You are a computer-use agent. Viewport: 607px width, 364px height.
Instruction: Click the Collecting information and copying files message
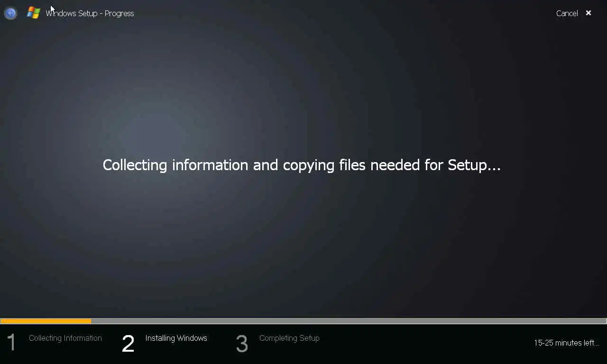[302, 165]
